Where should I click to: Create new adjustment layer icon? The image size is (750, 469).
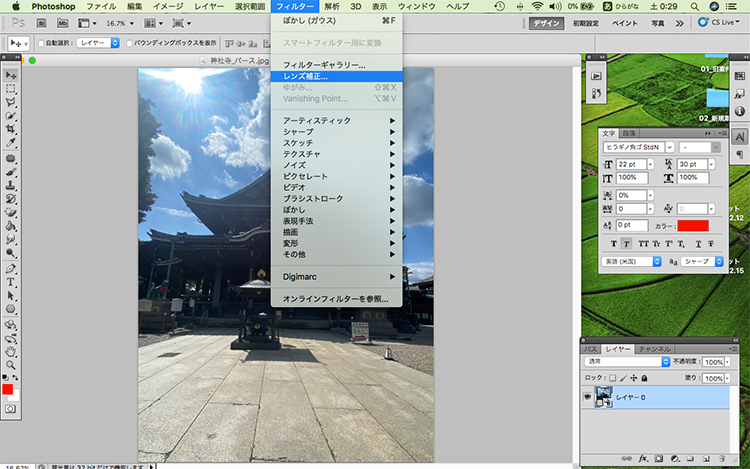(674, 458)
